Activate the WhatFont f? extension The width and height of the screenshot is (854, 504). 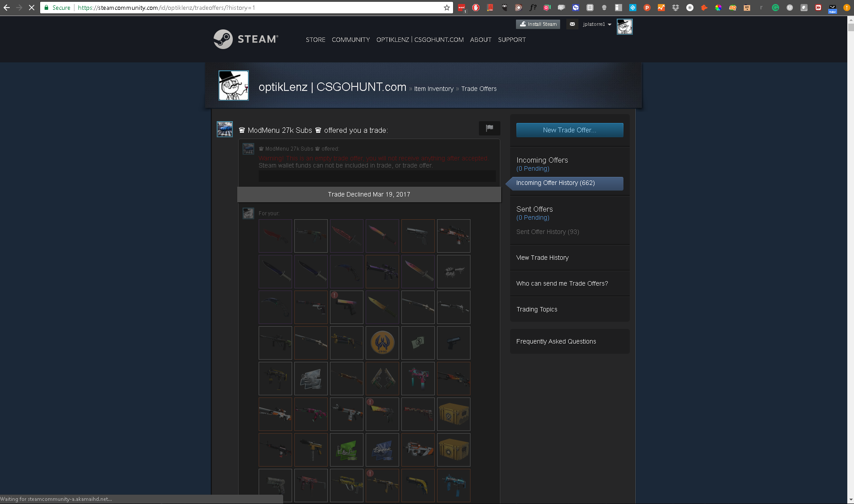(533, 8)
